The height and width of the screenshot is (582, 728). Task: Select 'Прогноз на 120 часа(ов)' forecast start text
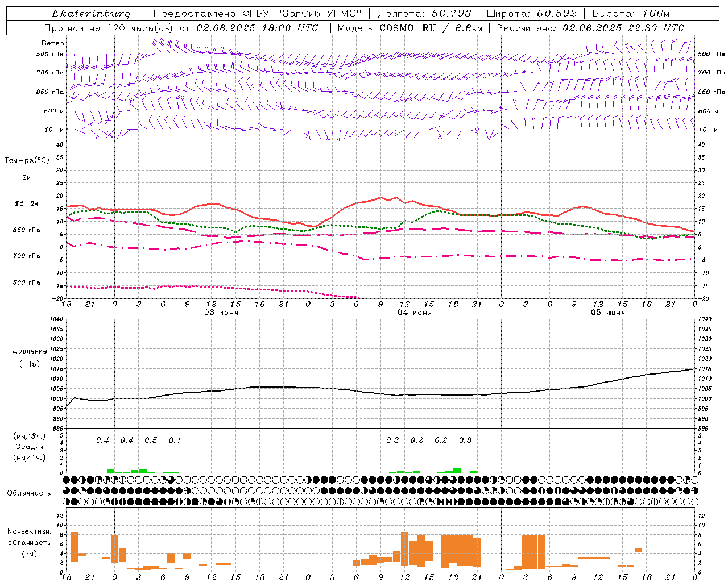click(x=109, y=28)
